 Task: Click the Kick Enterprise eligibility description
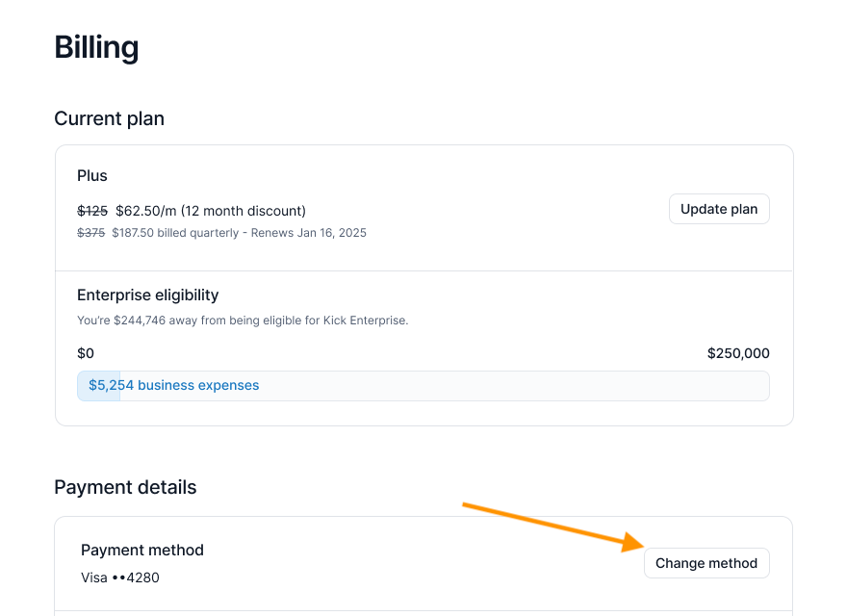[243, 321]
